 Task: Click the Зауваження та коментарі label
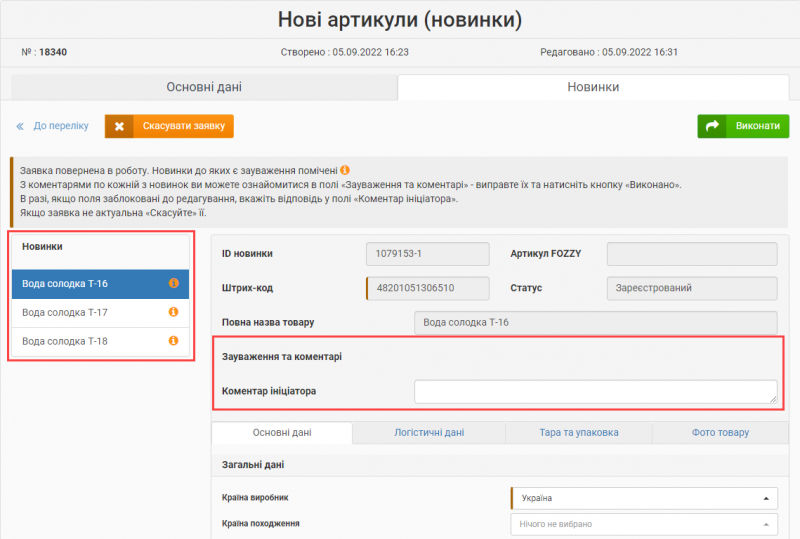282,357
